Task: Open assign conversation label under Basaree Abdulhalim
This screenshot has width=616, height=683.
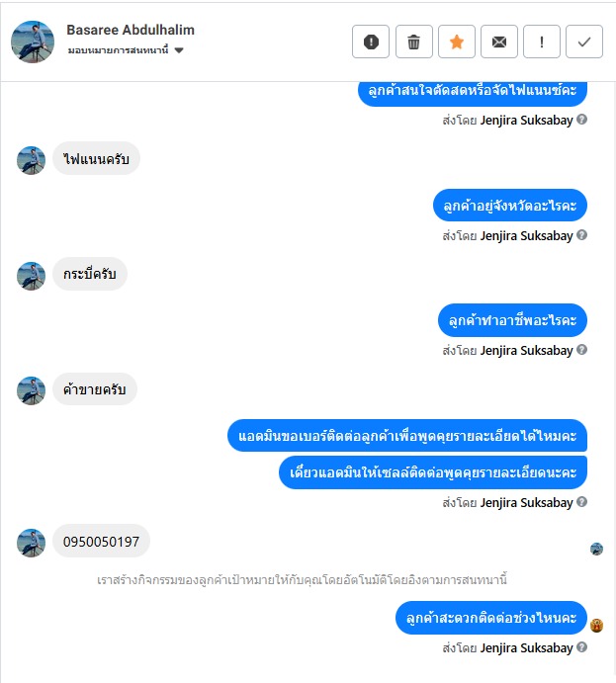Action: [x=118, y=50]
